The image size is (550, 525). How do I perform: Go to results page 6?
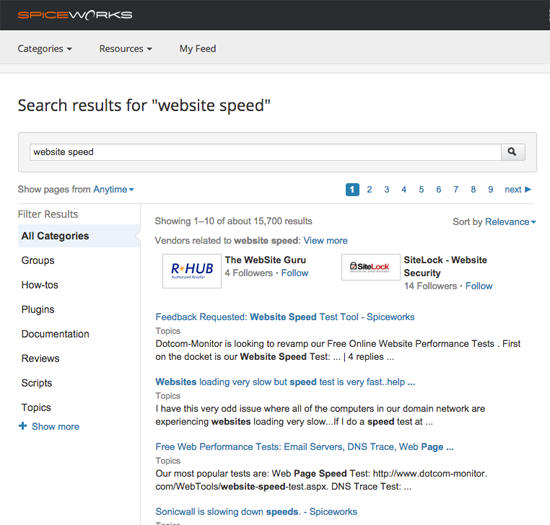pyautogui.click(x=438, y=189)
